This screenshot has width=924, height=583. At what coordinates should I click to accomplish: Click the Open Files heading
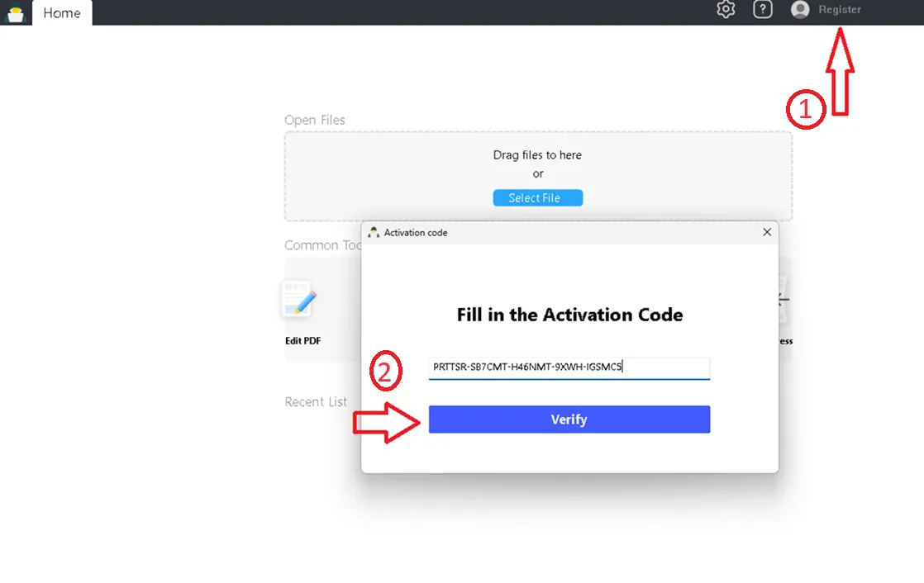pos(315,121)
